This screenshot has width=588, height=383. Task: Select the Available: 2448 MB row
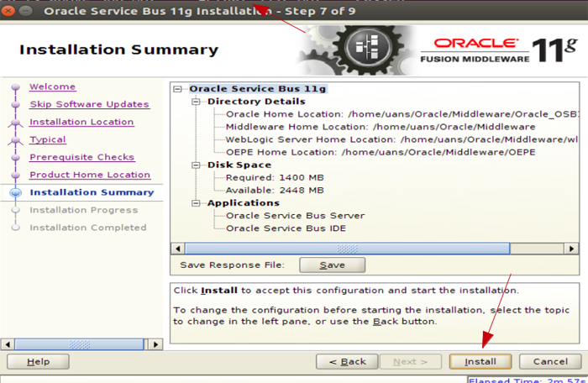coord(275,191)
